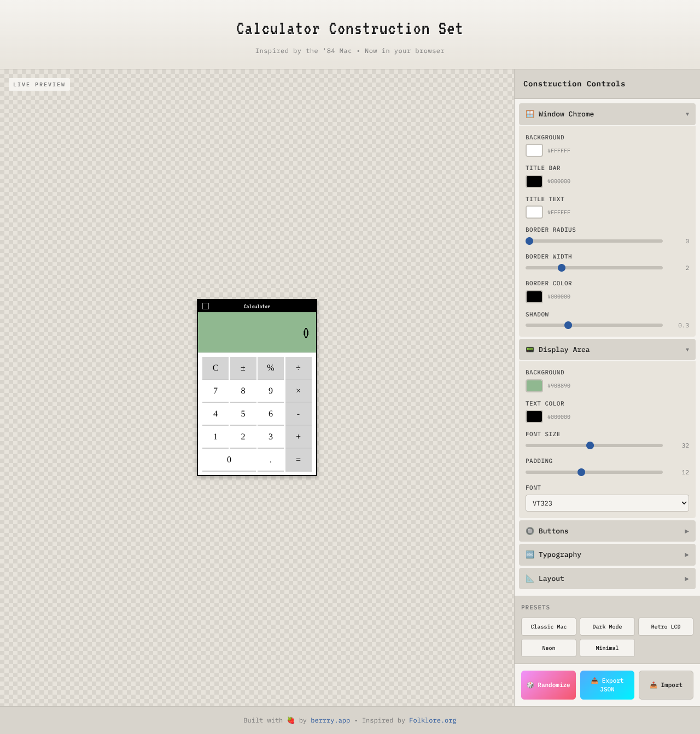This screenshot has width=700, height=734.
Task: Open the Font dropdown showing VT323
Action: 607,503
